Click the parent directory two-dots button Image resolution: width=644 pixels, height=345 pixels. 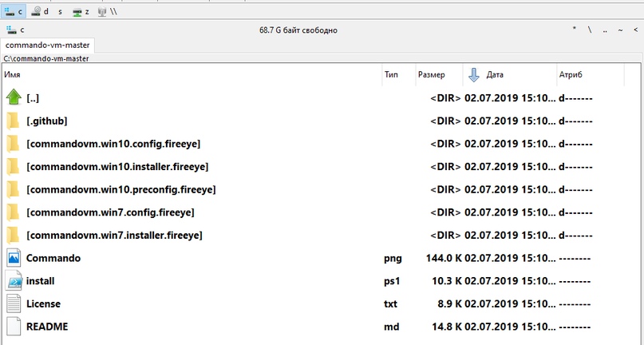coord(606,30)
